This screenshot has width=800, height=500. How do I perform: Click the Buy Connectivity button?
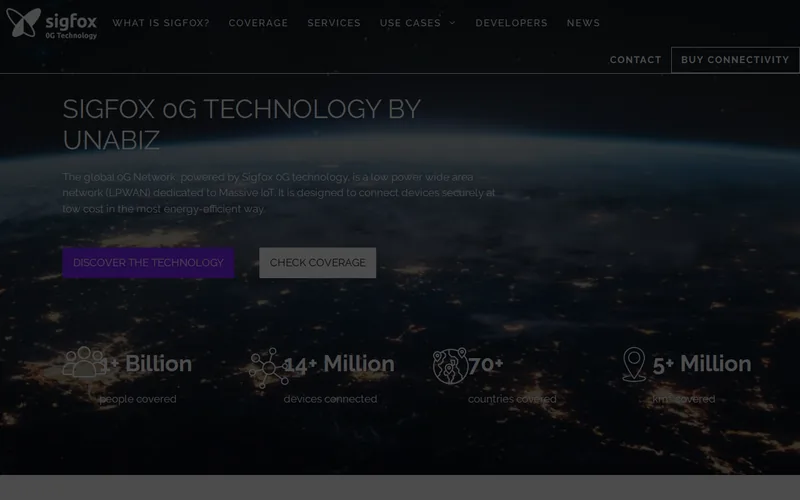click(735, 60)
